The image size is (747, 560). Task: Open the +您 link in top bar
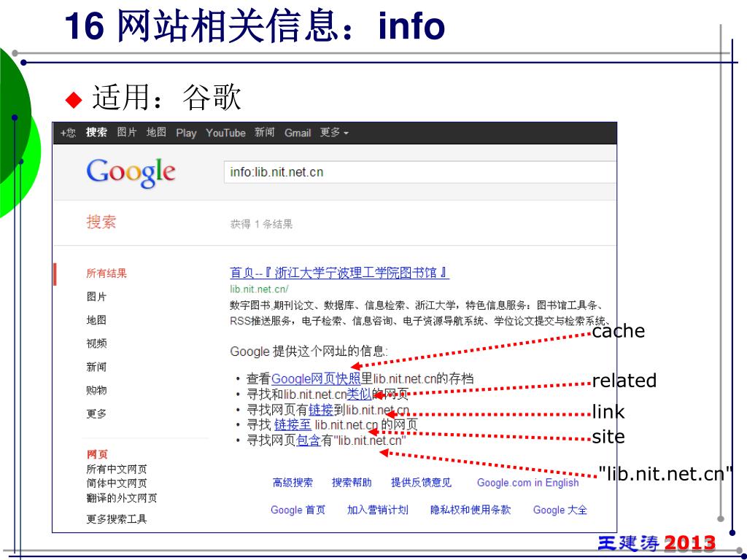pyautogui.click(x=68, y=133)
